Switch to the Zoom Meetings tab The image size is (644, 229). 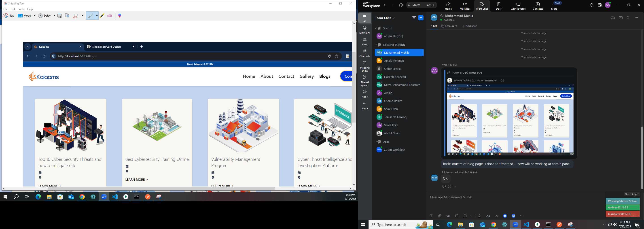point(465,6)
